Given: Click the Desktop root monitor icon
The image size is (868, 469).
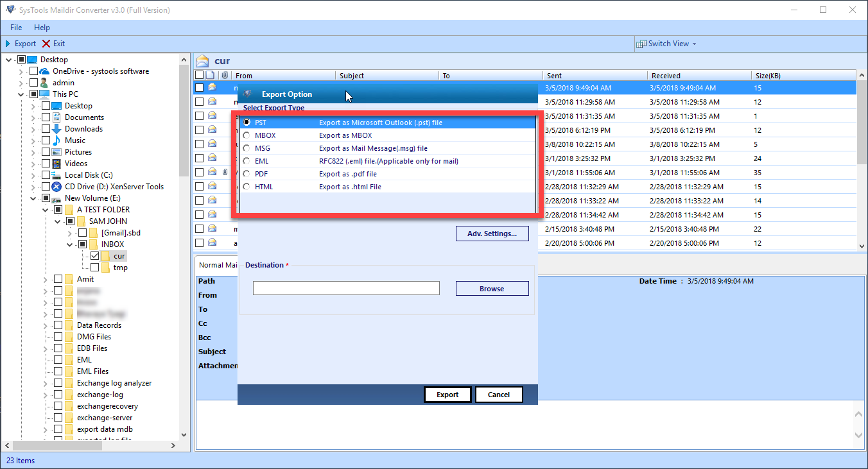Looking at the screenshot, I should click(32, 60).
